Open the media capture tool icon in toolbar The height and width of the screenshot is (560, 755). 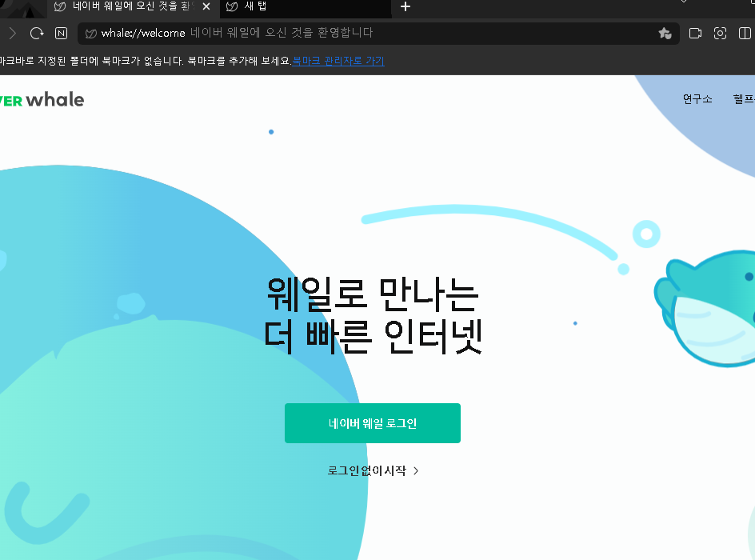[x=695, y=34]
